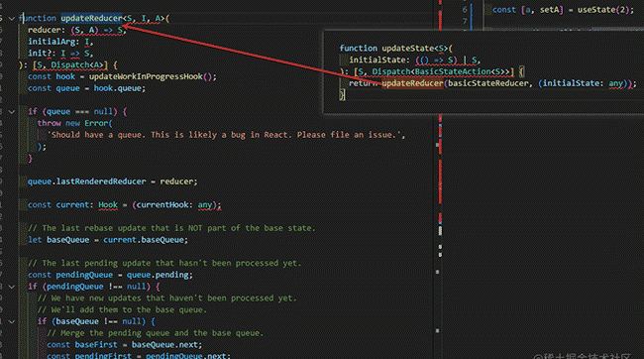Click the baseFirst constant declaration

click(x=96, y=345)
